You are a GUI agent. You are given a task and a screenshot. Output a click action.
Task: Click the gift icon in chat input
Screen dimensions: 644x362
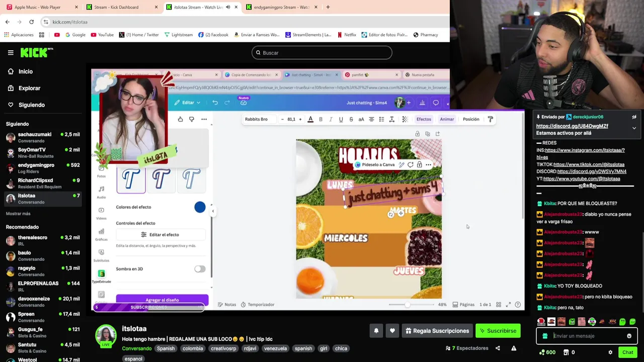545,336
